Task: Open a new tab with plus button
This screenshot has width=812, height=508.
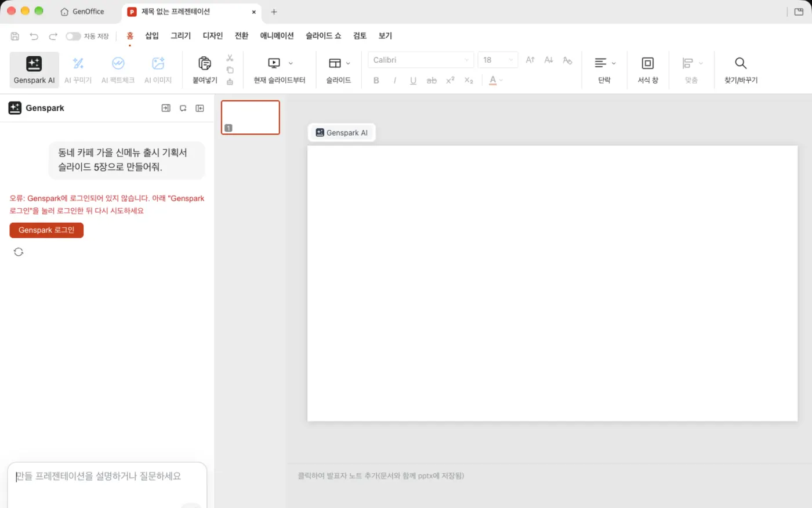Action: [x=274, y=12]
